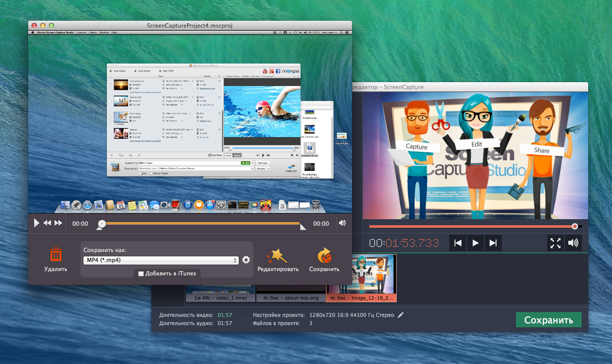Image resolution: width=612 pixels, height=364 pixels.
Task: Click the Screen Capture Studio cartoon preview in the editor
Action: (475, 156)
